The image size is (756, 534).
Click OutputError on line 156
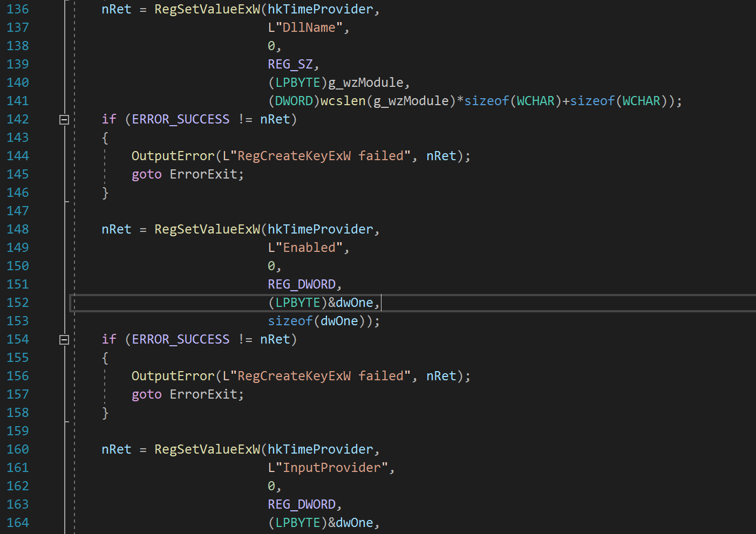pos(172,375)
